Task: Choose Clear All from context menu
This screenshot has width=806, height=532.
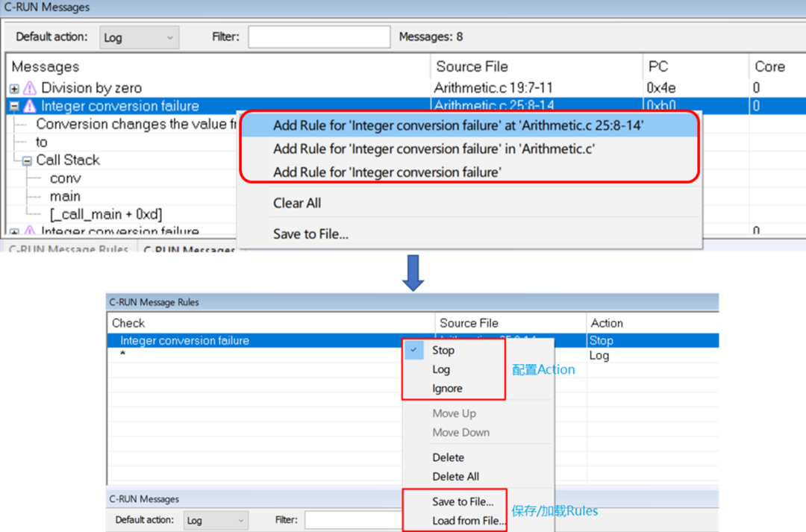Action: point(297,203)
